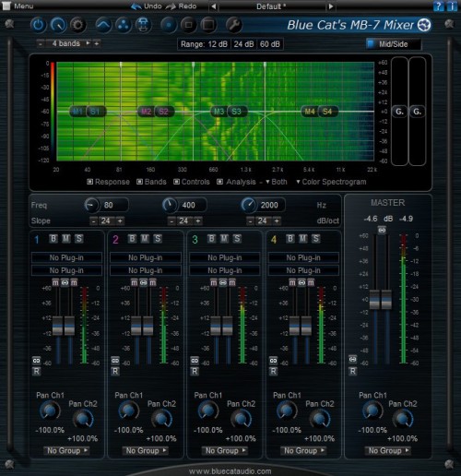
Task: Click the knob icon in the toolbar
Action: 58,25
